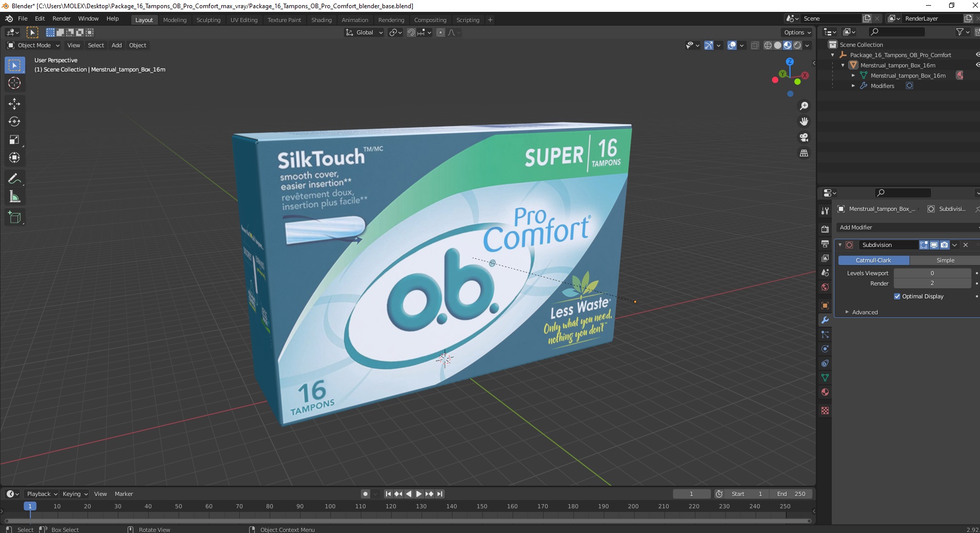The width and height of the screenshot is (980, 533).
Task: Toggle Subdivision modifier render visibility camera icon
Action: point(944,245)
